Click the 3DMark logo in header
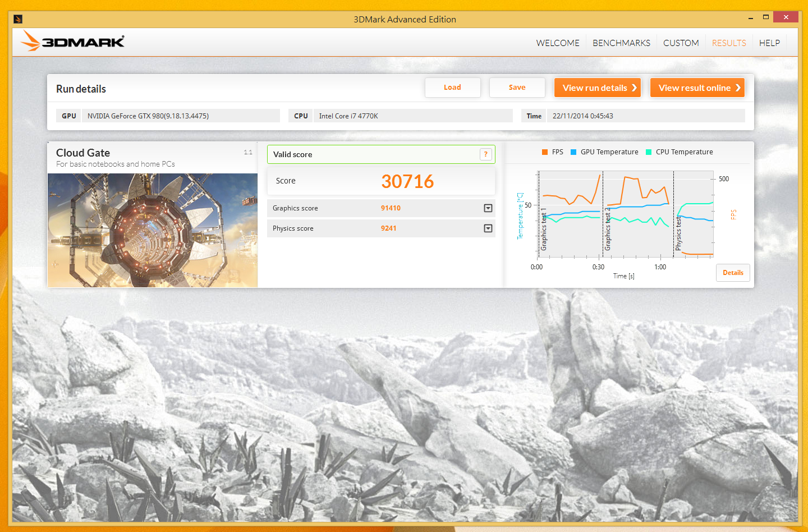Image resolution: width=808 pixels, height=532 pixels. [x=72, y=41]
